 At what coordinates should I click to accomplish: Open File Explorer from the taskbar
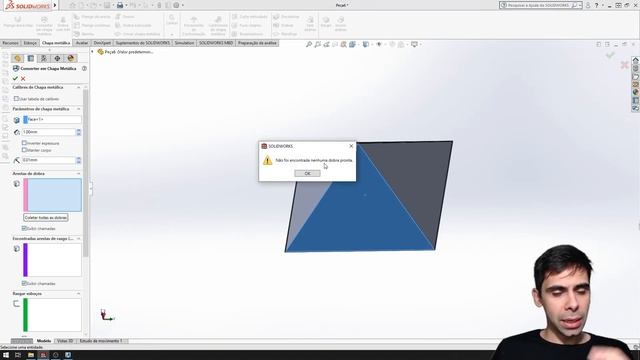pyautogui.click(x=31, y=355)
